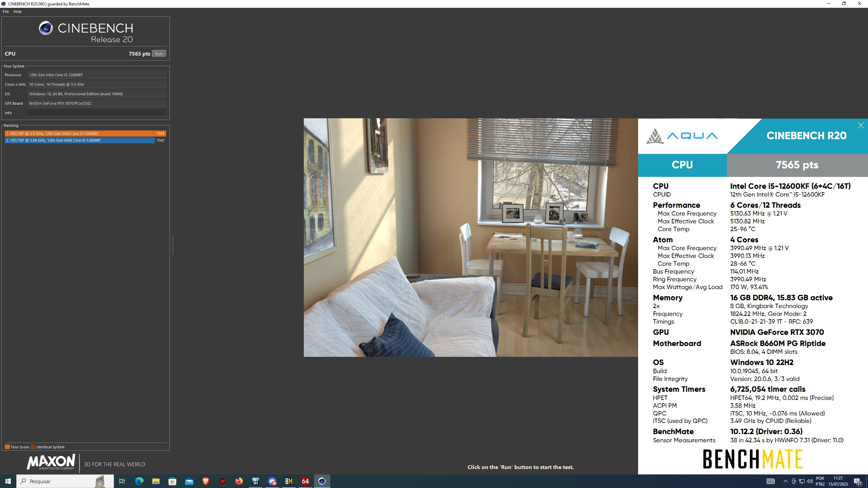868x488 pixels.
Task: Click the BENCHMATE logo
Action: point(753,459)
